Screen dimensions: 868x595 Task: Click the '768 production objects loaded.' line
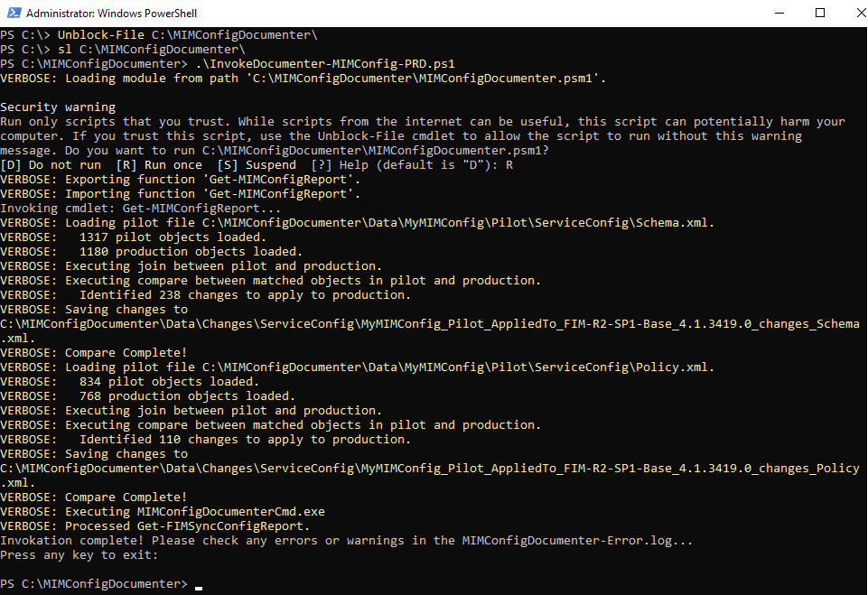[148, 395]
